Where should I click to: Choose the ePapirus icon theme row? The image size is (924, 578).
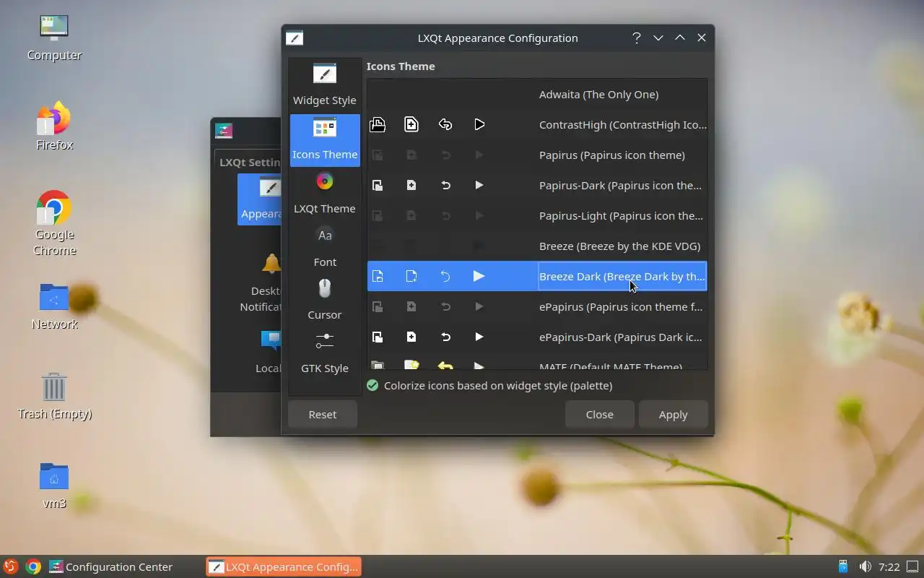coord(537,306)
